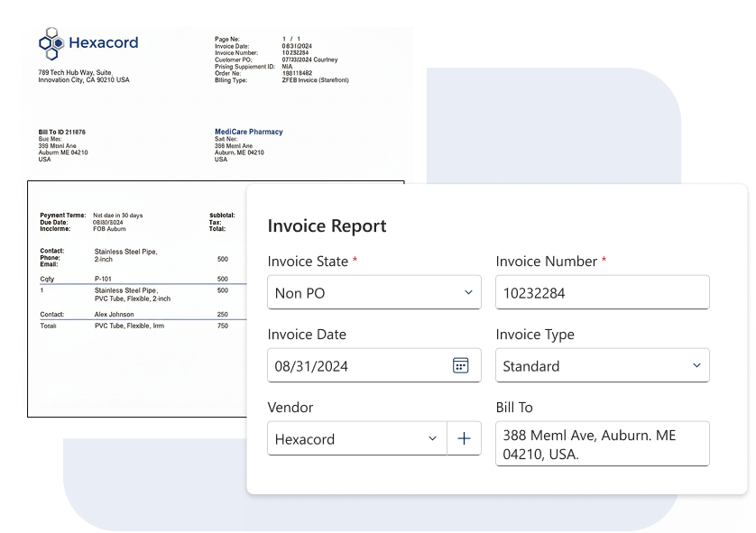756x533 pixels.
Task: Add a new vendor with plus icon
Action: coord(464,438)
